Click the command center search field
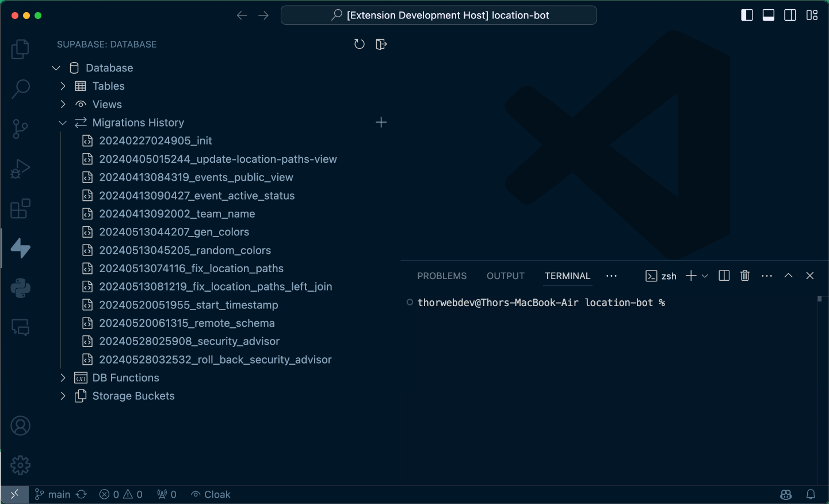The width and height of the screenshot is (829, 504). coord(438,16)
